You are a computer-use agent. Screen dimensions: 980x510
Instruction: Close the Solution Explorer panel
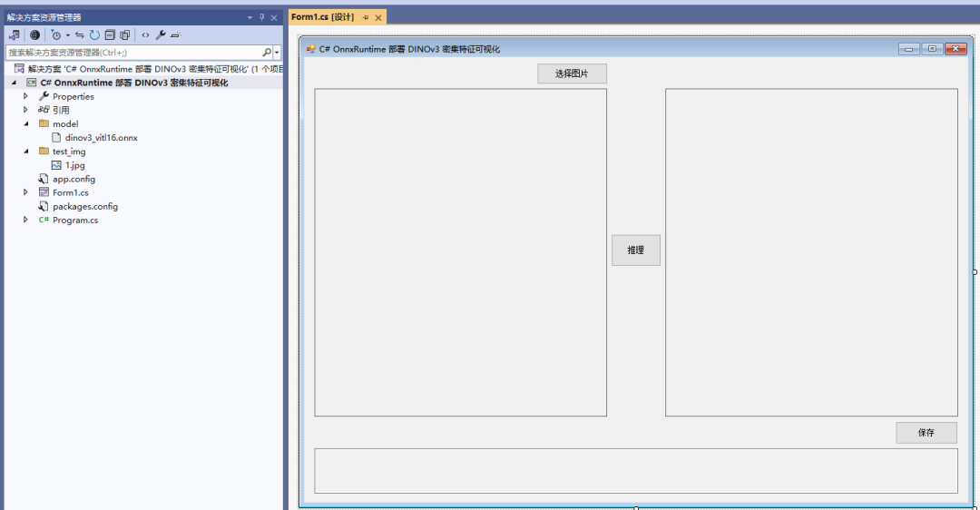click(274, 17)
